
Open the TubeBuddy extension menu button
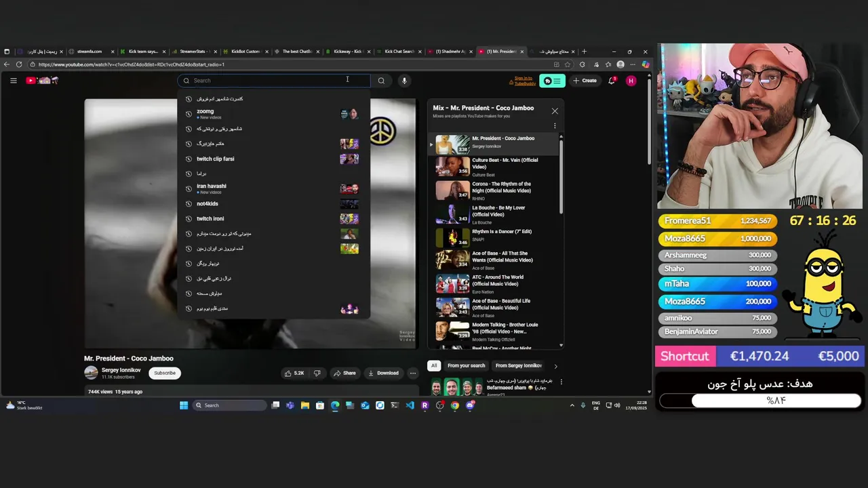[552, 81]
